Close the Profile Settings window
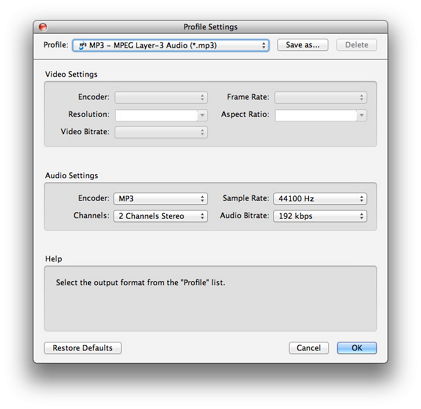 [43, 27]
